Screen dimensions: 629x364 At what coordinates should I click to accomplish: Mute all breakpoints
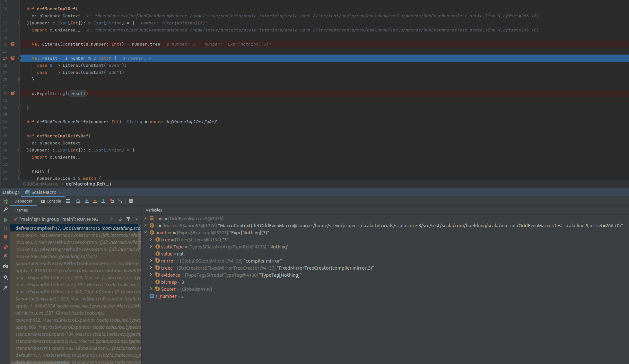click(5, 256)
